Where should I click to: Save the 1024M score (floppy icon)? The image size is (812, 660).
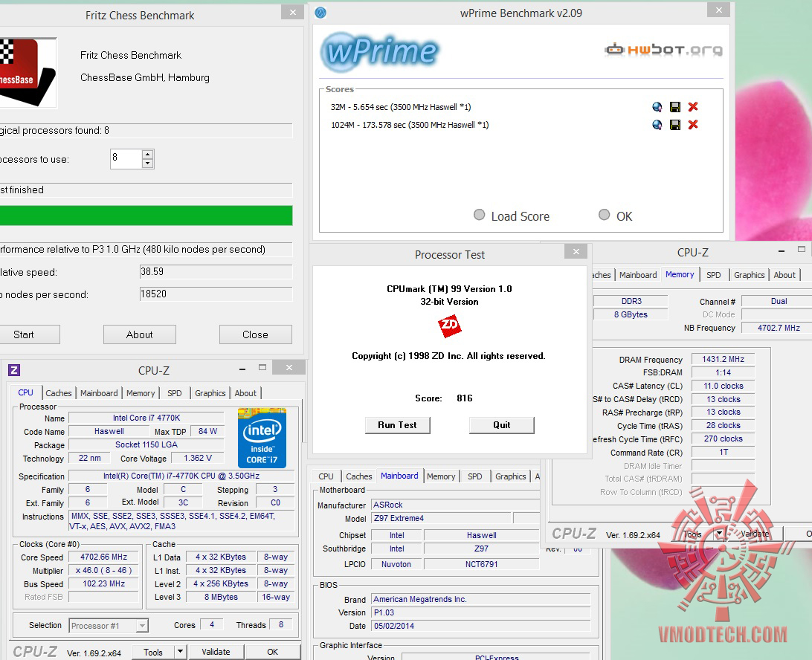(x=674, y=125)
